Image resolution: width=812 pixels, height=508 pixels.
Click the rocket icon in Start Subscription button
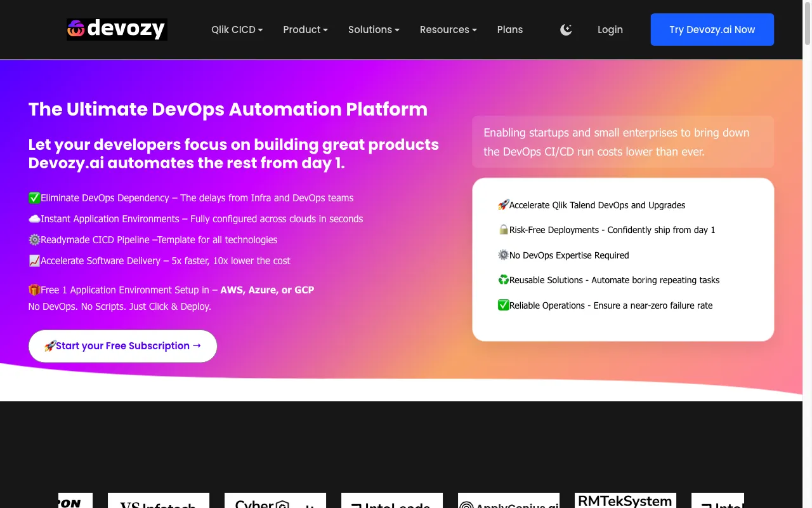point(49,346)
